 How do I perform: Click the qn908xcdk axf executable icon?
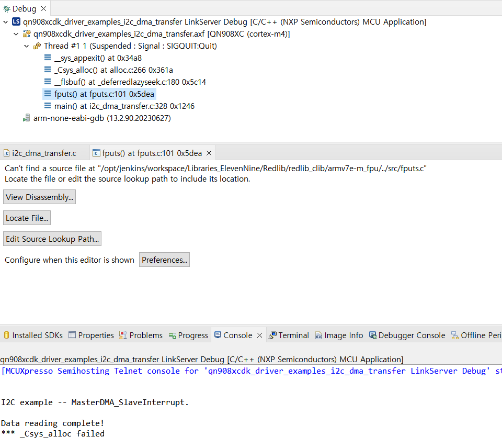click(x=26, y=33)
